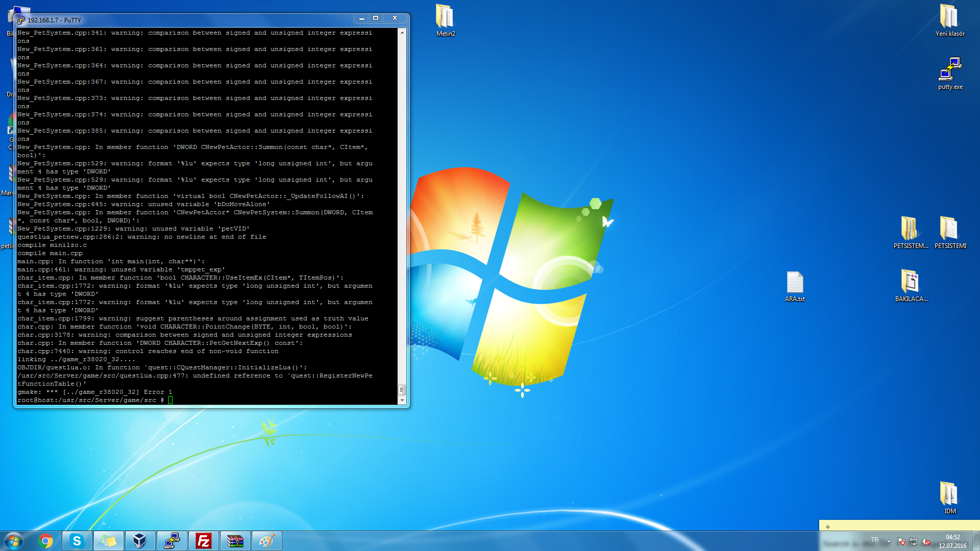
Task: Select the IDM folder on desktop
Action: 949,498
